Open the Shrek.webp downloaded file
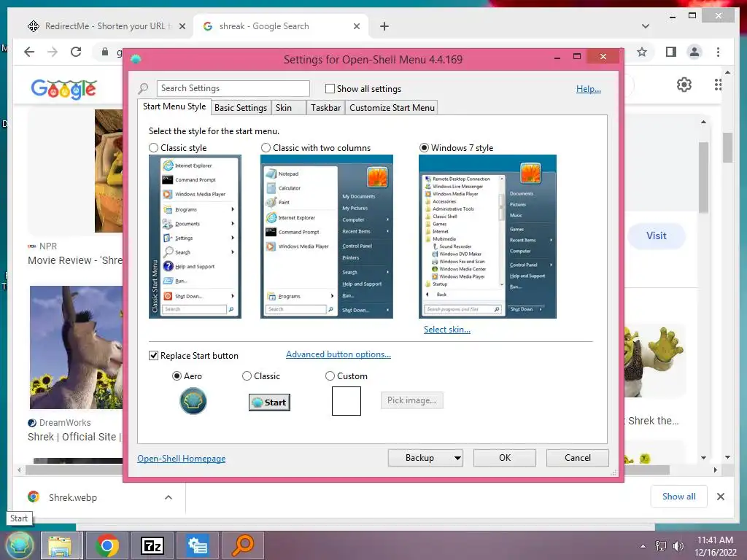Image resolution: width=747 pixels, height=560 pixels. tap(73, 497)
